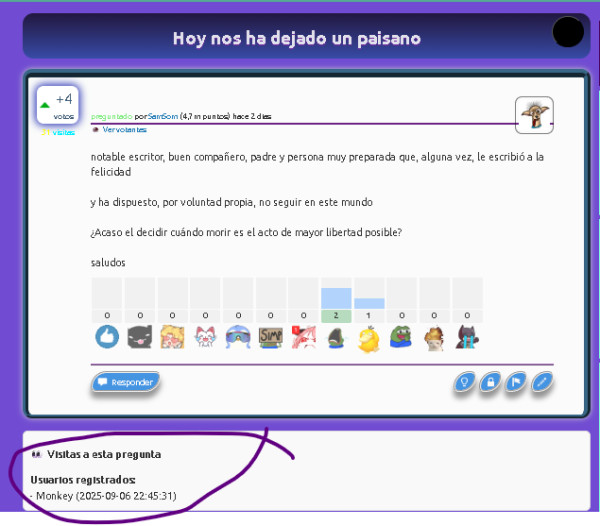Click the 'hace 2 días' timestamp
The width and height of the screenshot is (600, 526).
tap(252, 116)
